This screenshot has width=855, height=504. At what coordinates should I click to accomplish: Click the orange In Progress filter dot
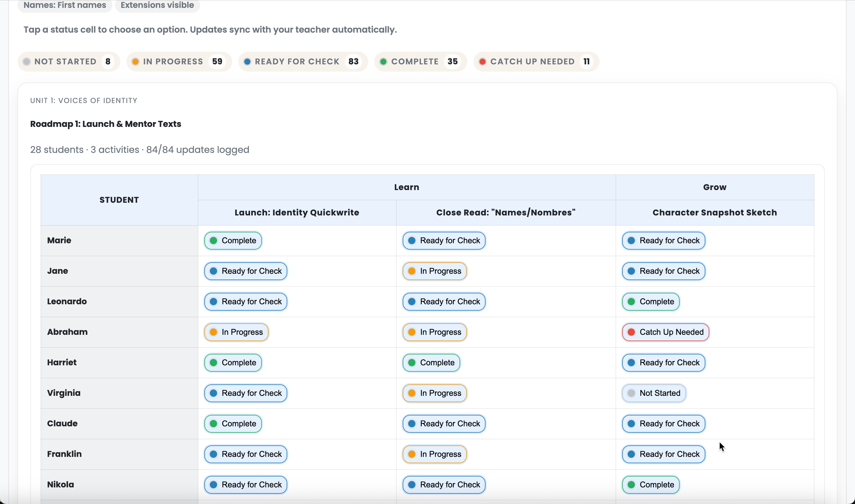point(135,61)
